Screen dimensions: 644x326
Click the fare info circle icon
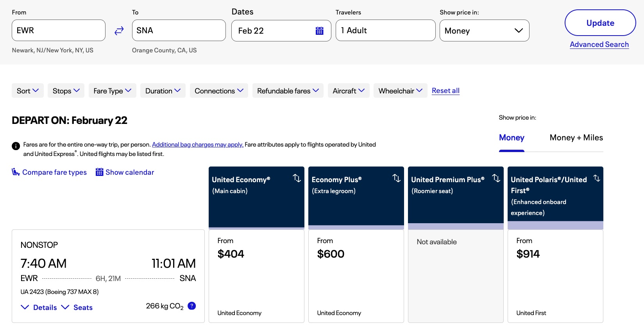pos(16,146)
